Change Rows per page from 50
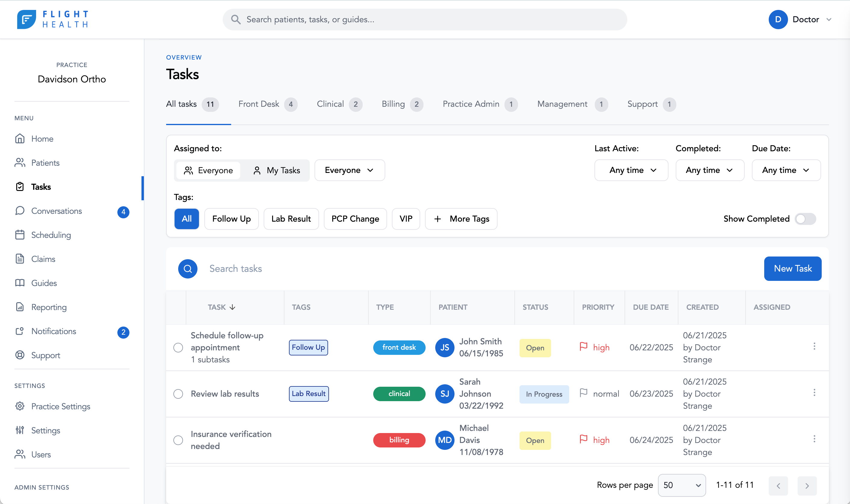This screenshot has height=504, width=850. (x=681, y=485)
